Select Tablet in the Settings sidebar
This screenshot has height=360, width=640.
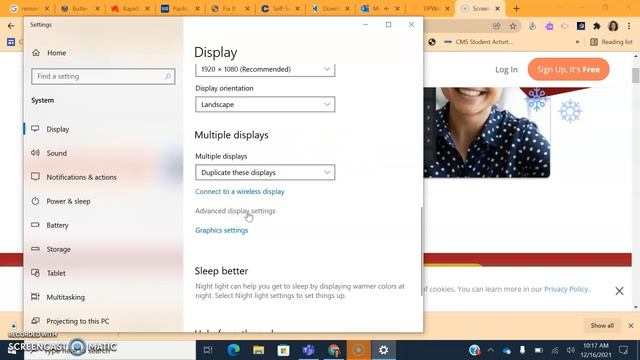(56, 273)
